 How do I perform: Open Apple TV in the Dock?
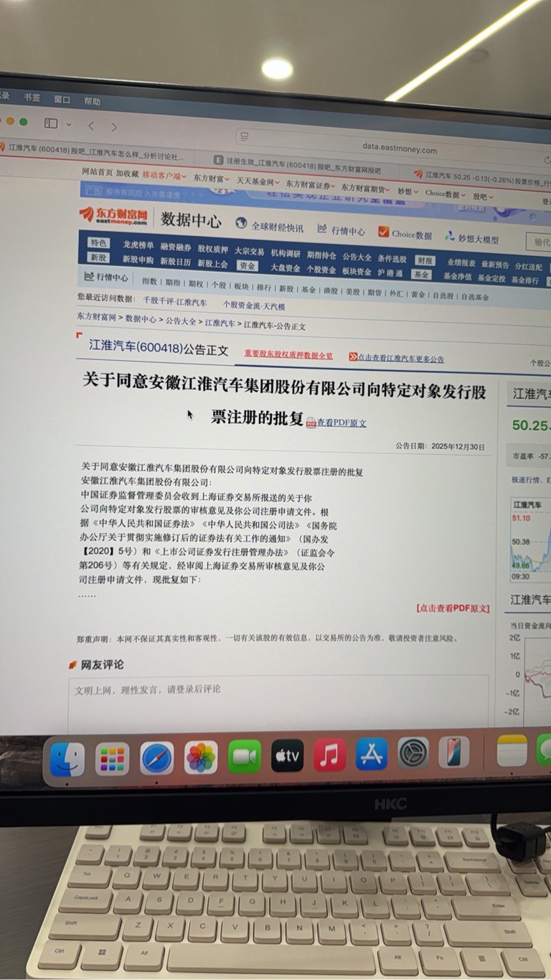click(x=287, y=755)
